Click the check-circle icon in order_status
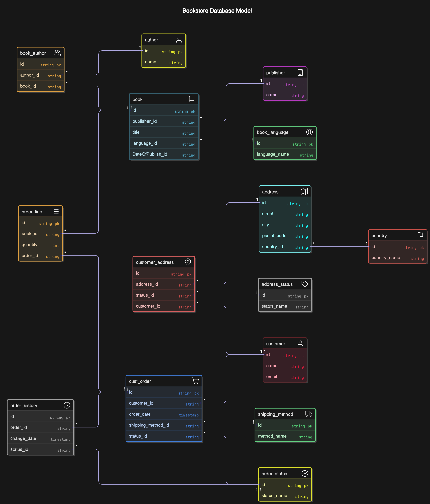Image resolution: width=430 pixels, height=504 pixels. coord(305,473)
